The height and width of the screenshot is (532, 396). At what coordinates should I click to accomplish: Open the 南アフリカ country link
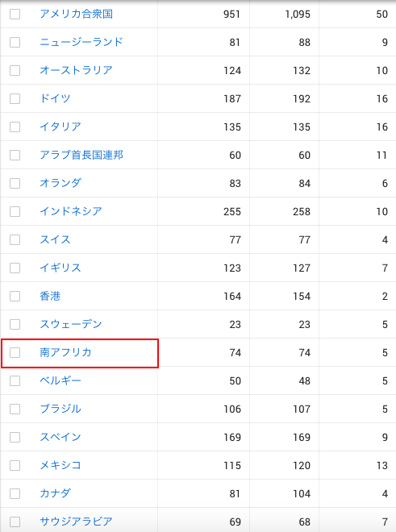[x=65, y=352]
